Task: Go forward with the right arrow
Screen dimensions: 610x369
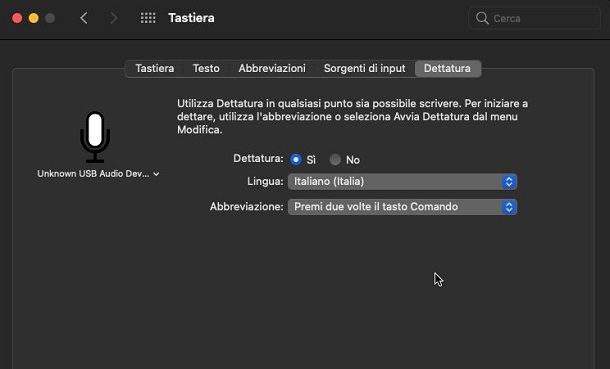Action: (113, 18)
